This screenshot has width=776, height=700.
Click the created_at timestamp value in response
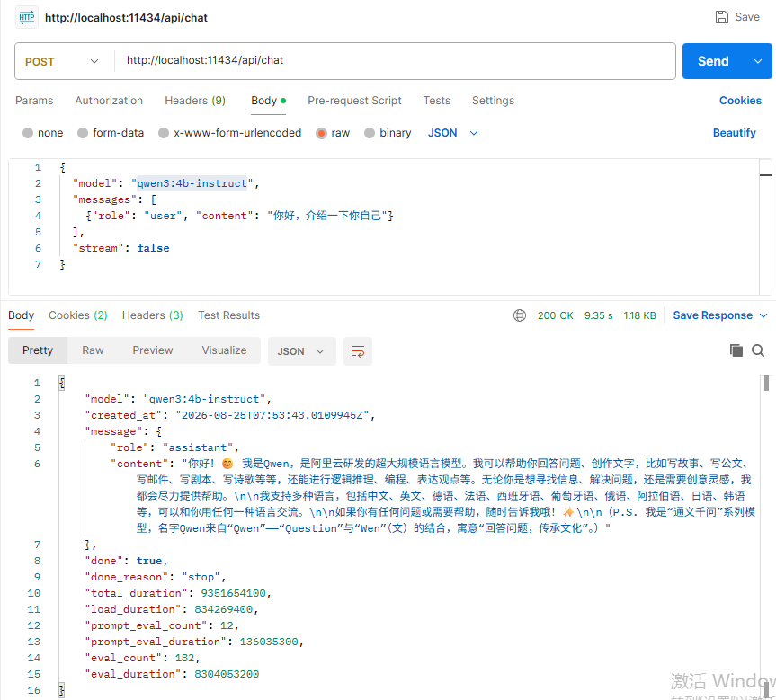272,415
